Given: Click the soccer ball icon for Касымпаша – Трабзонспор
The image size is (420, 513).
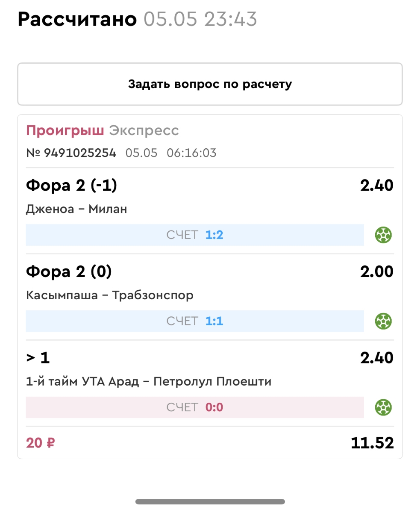Looking at the screenshot, I should pyautogui.click(x=383, y=321).
